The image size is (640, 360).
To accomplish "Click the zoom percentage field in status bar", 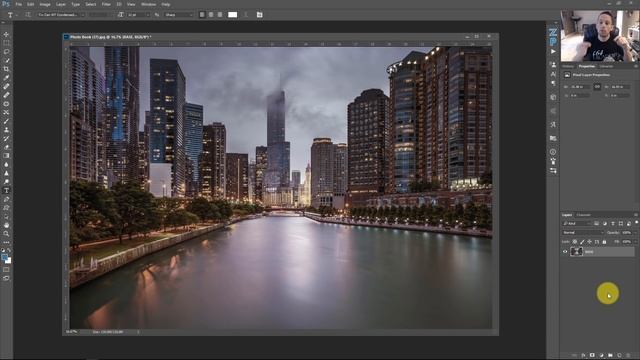I will tap(72, 332).
